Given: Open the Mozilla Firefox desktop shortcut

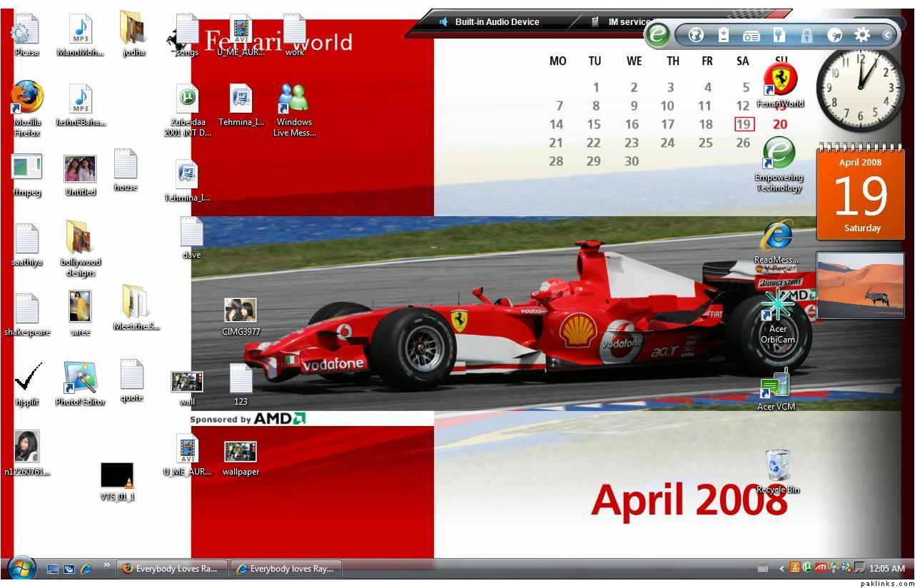Looking at the screenshot, I should click(27, 98).
